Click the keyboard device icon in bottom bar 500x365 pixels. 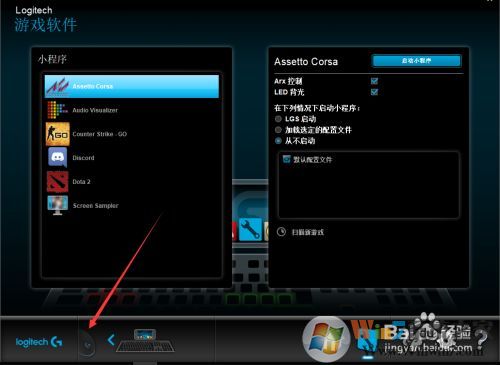(145, 341)
